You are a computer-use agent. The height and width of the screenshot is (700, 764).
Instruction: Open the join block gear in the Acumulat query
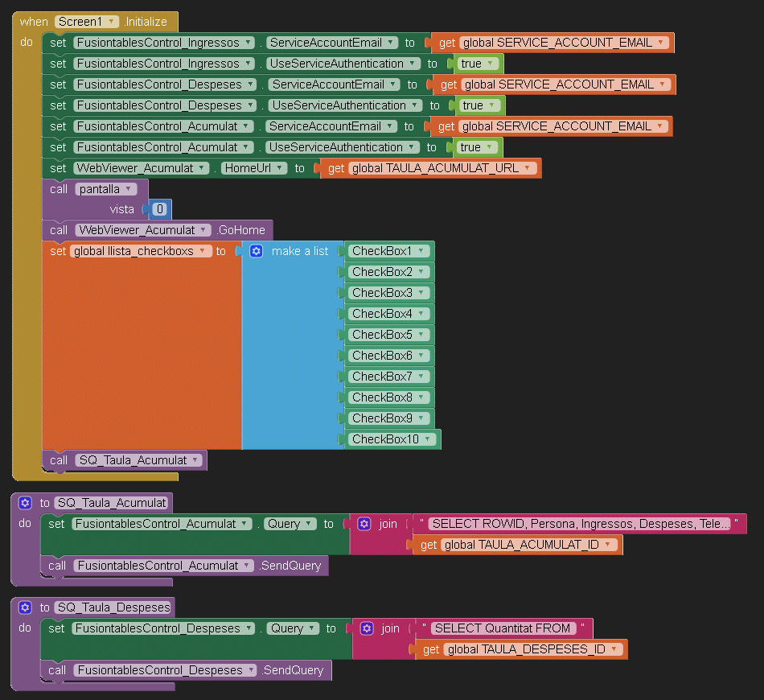point(364,524)
